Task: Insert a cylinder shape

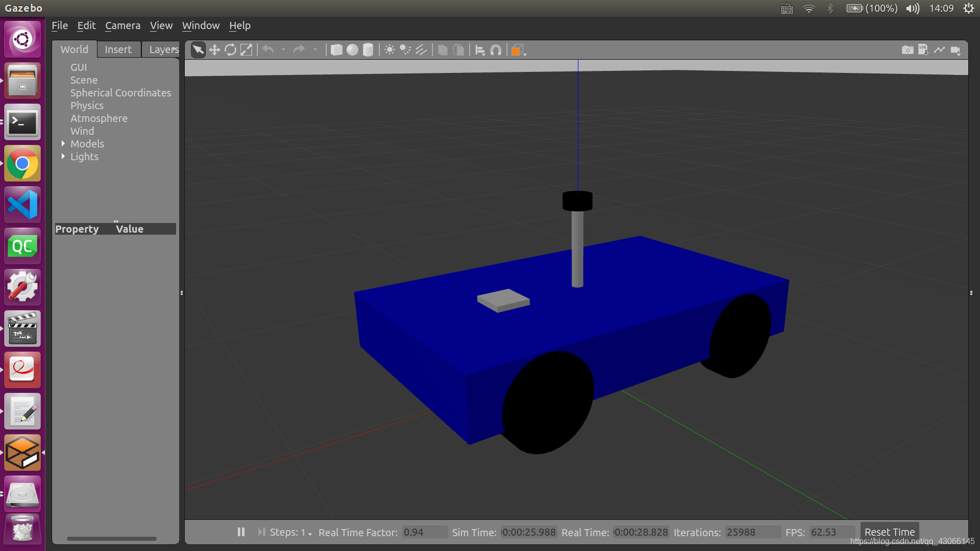Action: tap(368, 50)
